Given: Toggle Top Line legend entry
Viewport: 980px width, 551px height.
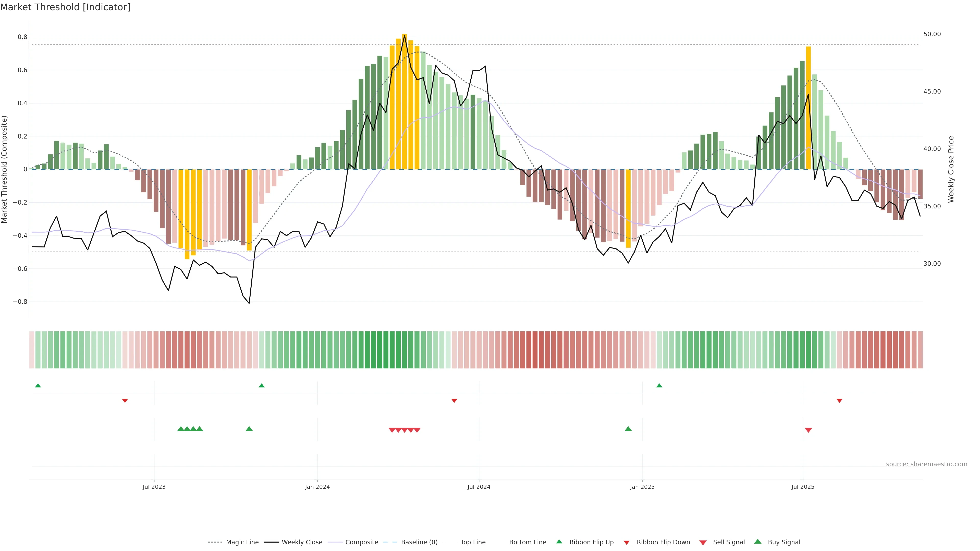Looking at the screenshot, I should pyautogui.click(x=473, y=542).
